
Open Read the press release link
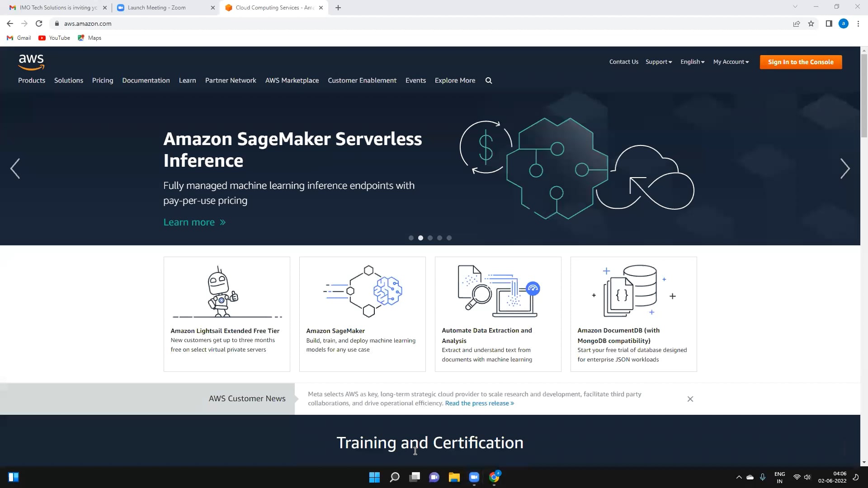479,403
